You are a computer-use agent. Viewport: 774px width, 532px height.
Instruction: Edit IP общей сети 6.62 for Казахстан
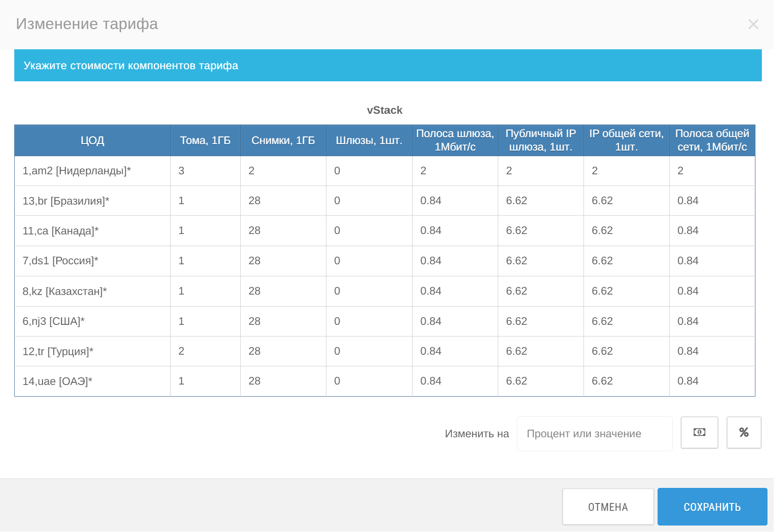[626, 291]
